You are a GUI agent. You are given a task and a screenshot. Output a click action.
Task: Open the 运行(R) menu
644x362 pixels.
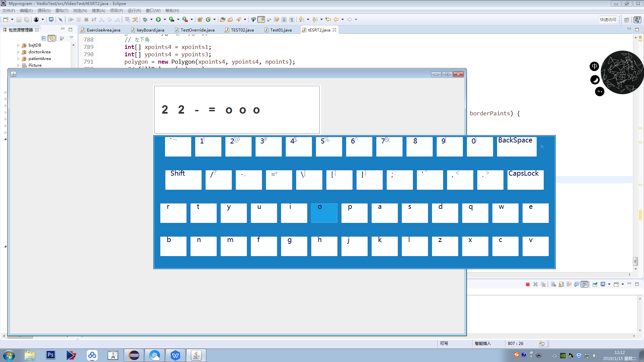pos(134,11)
